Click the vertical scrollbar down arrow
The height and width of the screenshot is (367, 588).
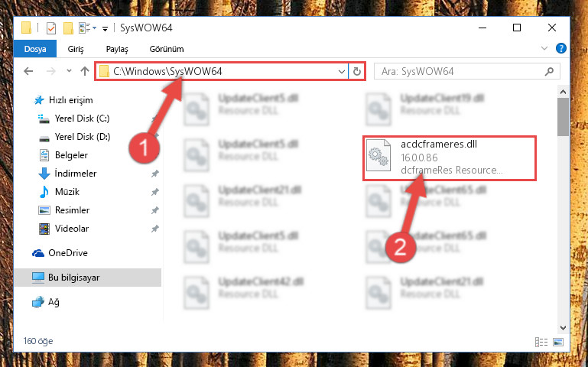tap(564, 328)
